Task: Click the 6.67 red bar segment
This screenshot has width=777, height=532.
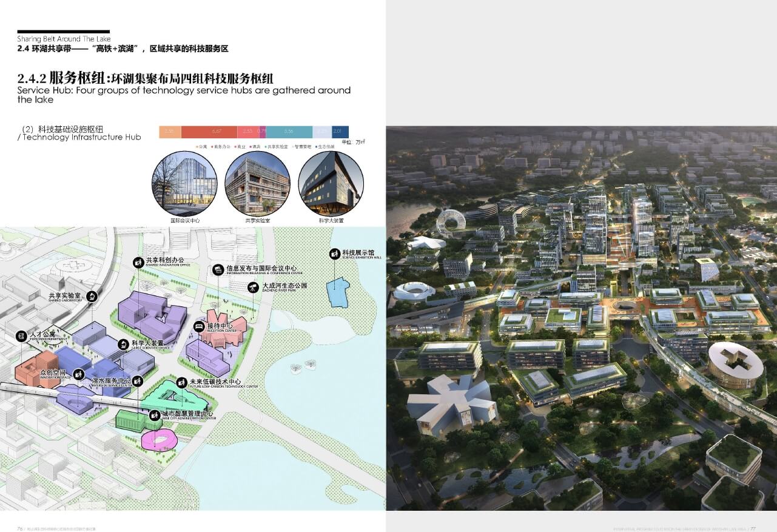Action: [209, 132]
